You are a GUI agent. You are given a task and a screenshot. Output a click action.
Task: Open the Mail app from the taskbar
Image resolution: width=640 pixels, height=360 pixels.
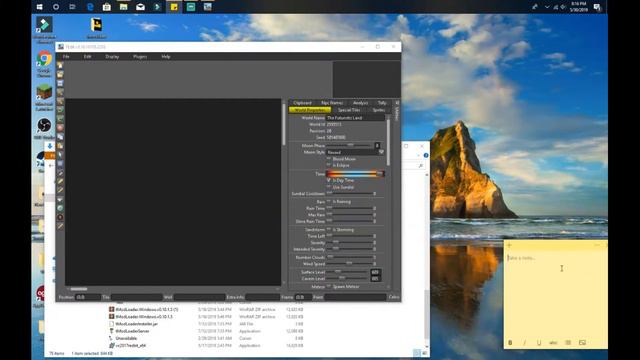tap(140, 7)
